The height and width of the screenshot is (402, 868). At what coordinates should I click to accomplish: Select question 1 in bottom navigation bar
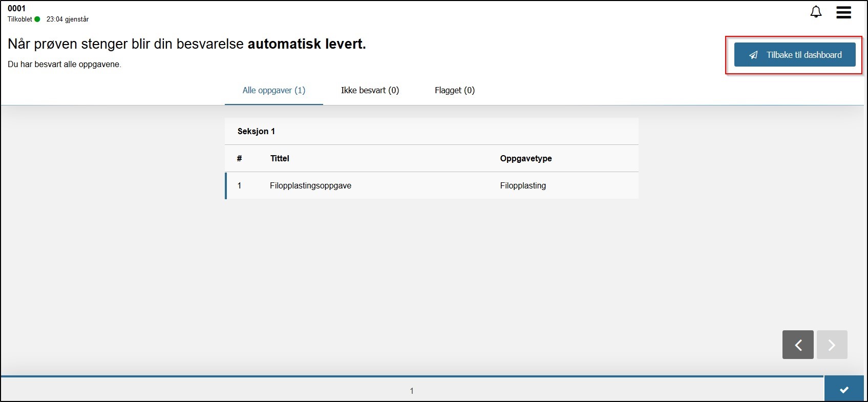click(412, 391)
